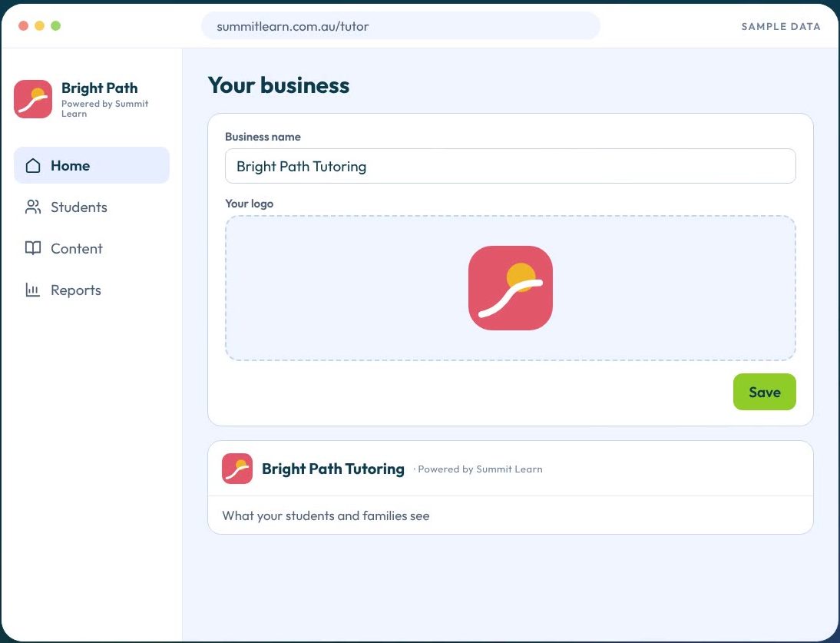
Task: Click the 'Bright Path' sidebar title
Action: point(100,88)
